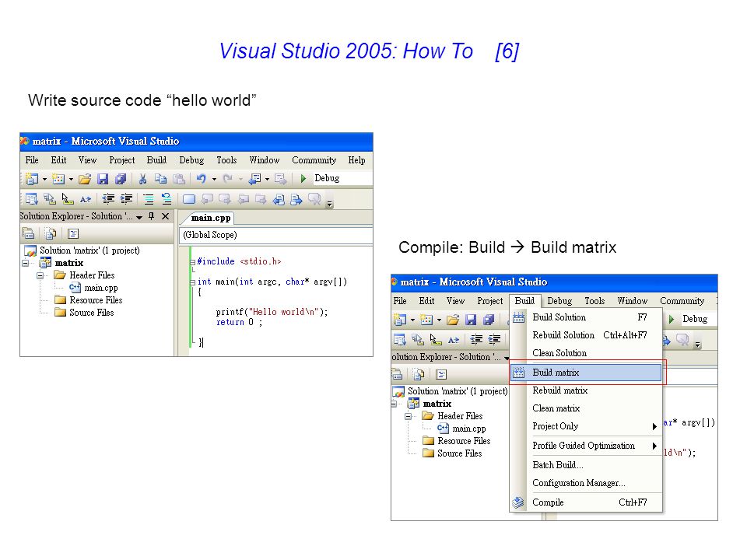Click the Undo arrow icon

pos(201,179)
